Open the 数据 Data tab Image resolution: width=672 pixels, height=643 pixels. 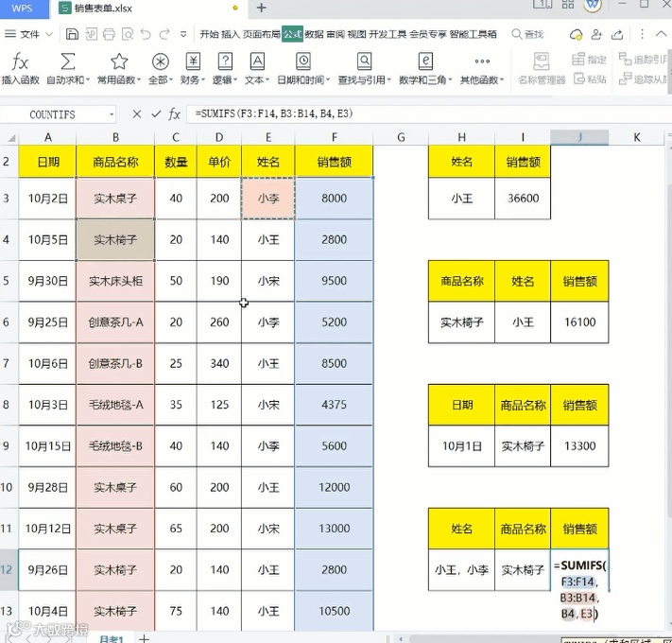(x=314, y=34)
